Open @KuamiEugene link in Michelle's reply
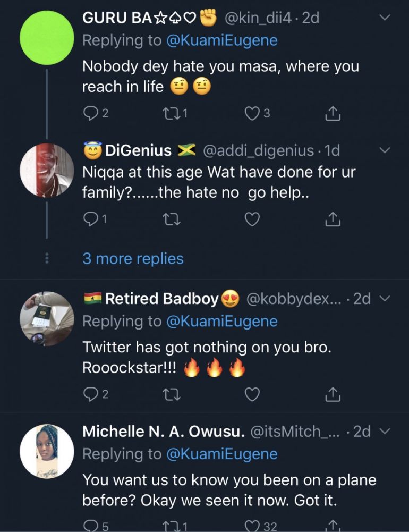The width and height of the screenshot is (409, 532). (x=222, y=454)
